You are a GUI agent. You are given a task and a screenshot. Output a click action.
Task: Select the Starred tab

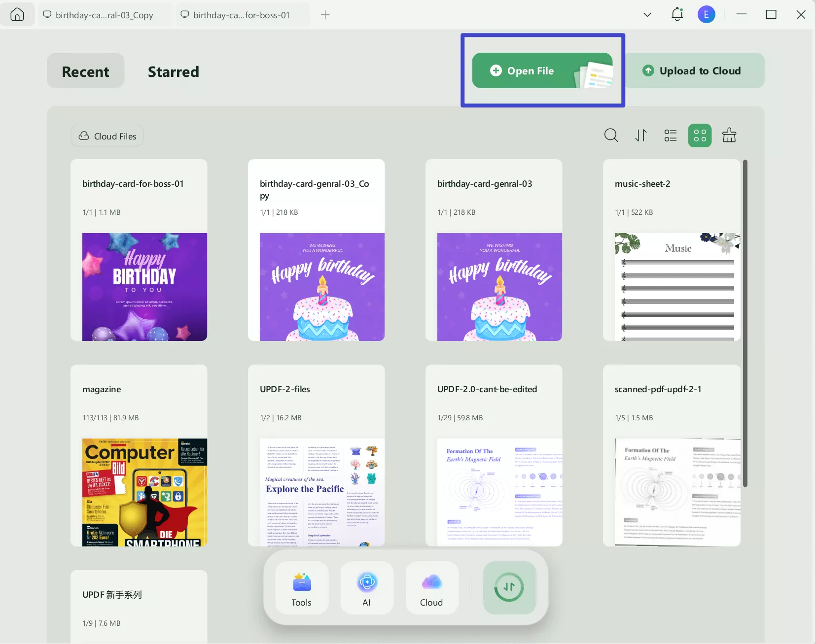tap(173, 72)
